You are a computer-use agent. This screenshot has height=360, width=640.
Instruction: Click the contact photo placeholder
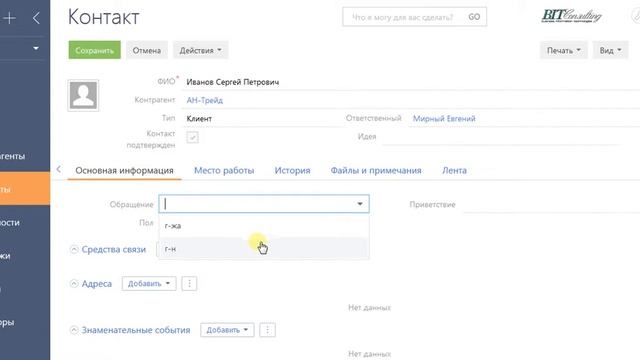click(83, 96)
